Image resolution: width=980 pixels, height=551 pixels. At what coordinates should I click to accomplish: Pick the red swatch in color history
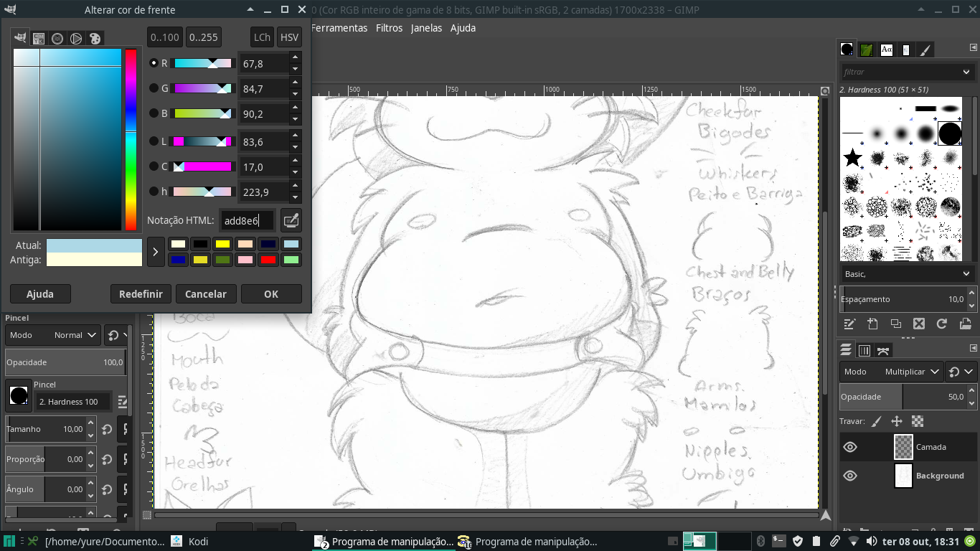(x=268, y=260)
